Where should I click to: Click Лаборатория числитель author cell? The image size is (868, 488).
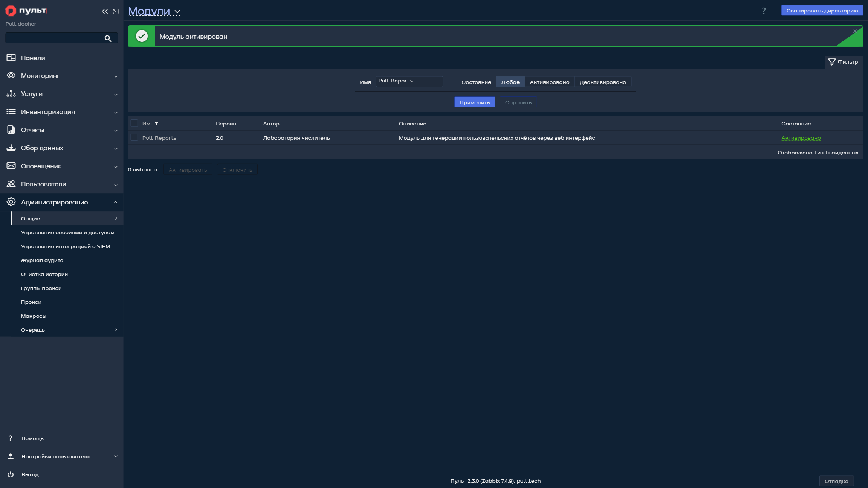(296, 138)
